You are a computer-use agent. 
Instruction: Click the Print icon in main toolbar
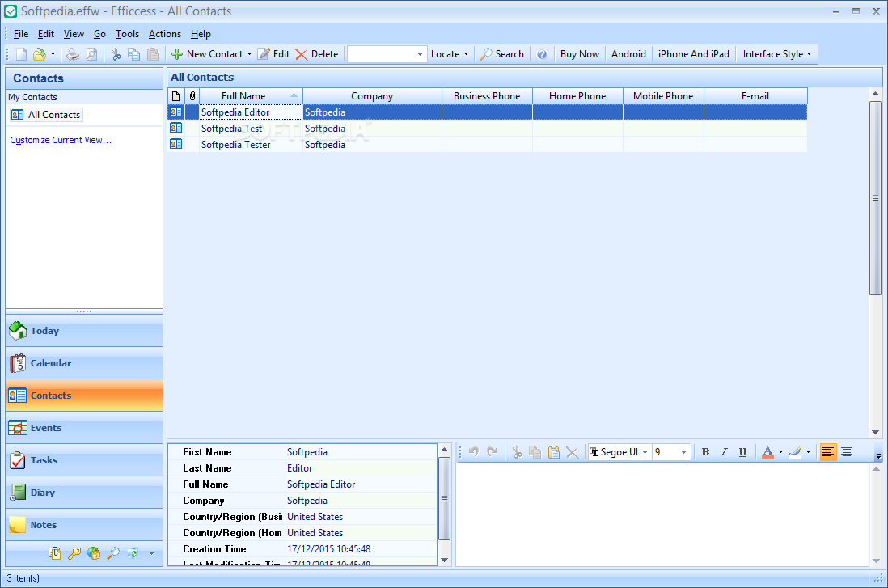[x=73, y=54]
